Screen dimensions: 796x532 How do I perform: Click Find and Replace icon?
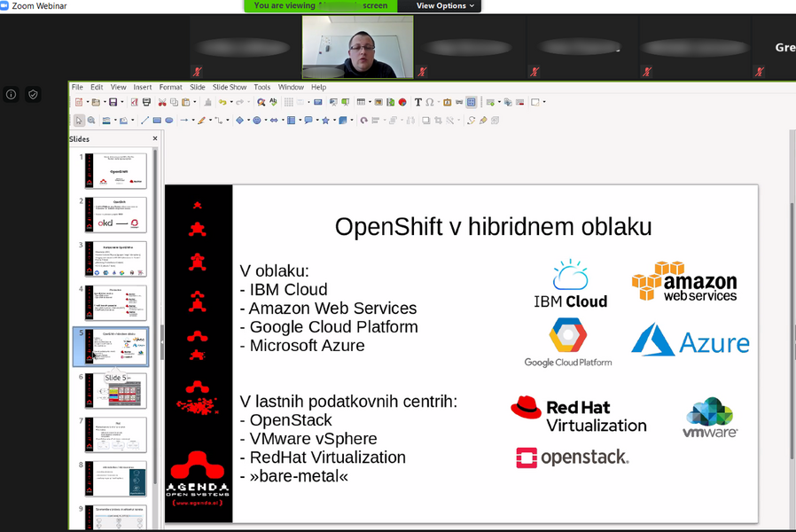[x=261, y=102]
